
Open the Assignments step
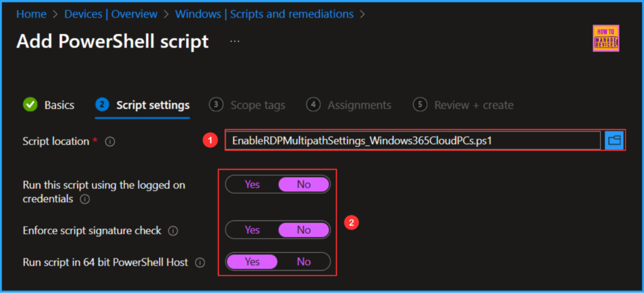click(358, 105)
